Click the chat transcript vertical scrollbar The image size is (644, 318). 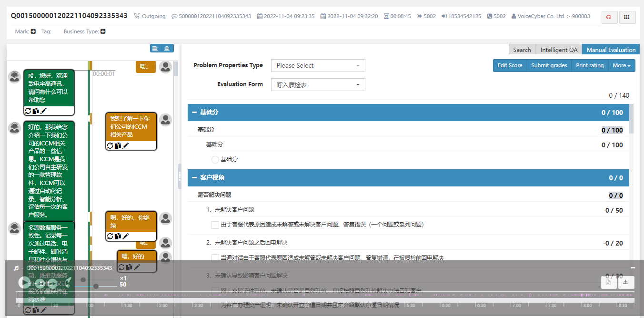click(176, 69)
